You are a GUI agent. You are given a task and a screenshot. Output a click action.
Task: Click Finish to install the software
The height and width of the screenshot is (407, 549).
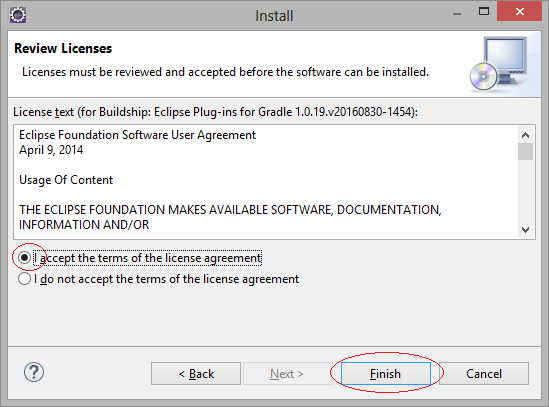tap(386, 374)
